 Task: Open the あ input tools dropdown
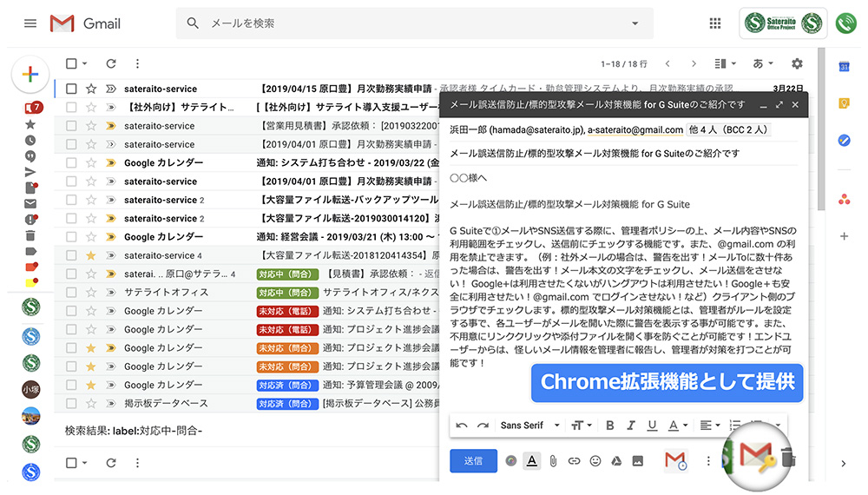[x=763, y=63]
